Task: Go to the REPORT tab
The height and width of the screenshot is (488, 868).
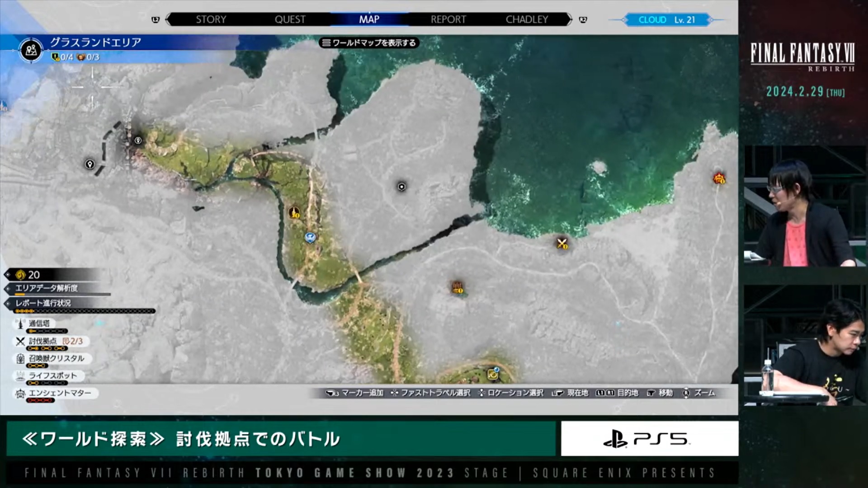Action: click(448, 19)
